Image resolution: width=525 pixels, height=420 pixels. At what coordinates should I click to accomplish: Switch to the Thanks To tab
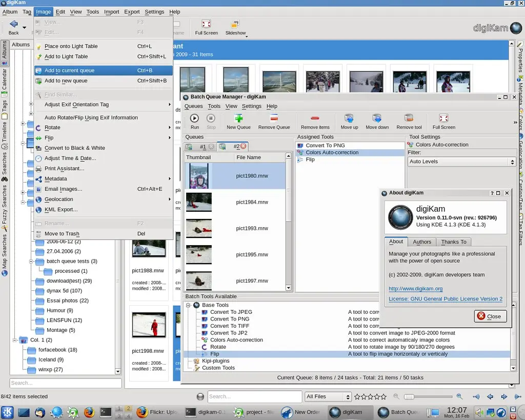[453, 242]
